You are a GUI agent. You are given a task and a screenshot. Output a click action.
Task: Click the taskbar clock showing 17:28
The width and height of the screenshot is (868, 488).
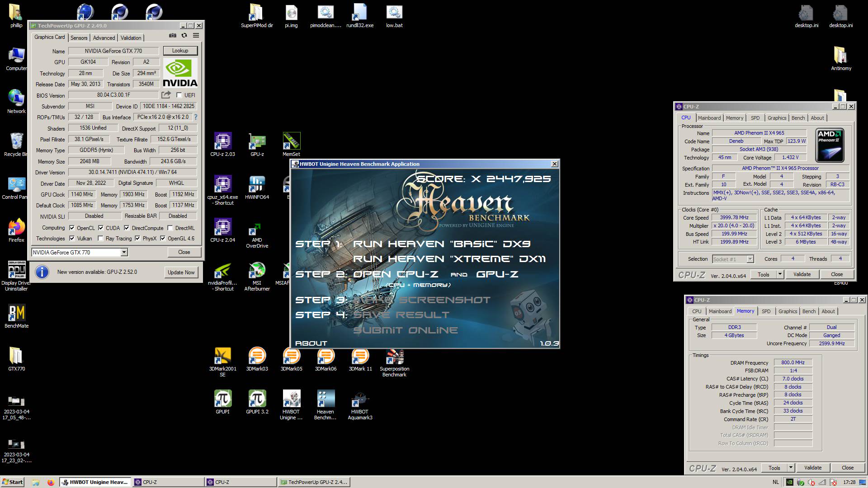point(849,482)
